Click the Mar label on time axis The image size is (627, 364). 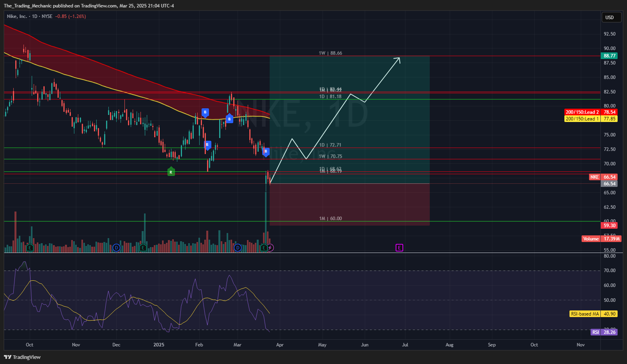238,345
